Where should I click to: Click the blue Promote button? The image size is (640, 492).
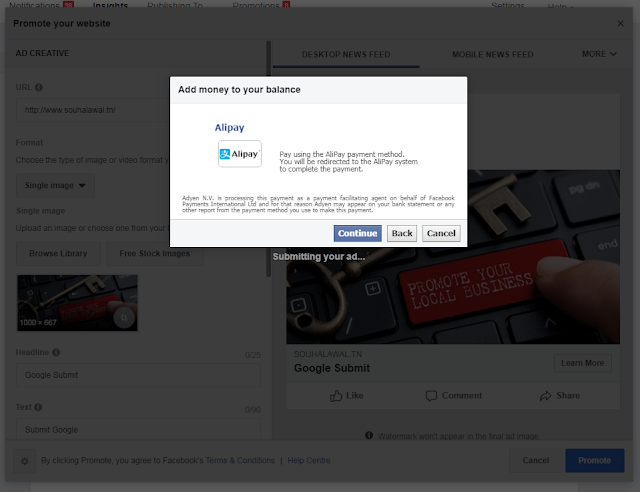[595, 461]
